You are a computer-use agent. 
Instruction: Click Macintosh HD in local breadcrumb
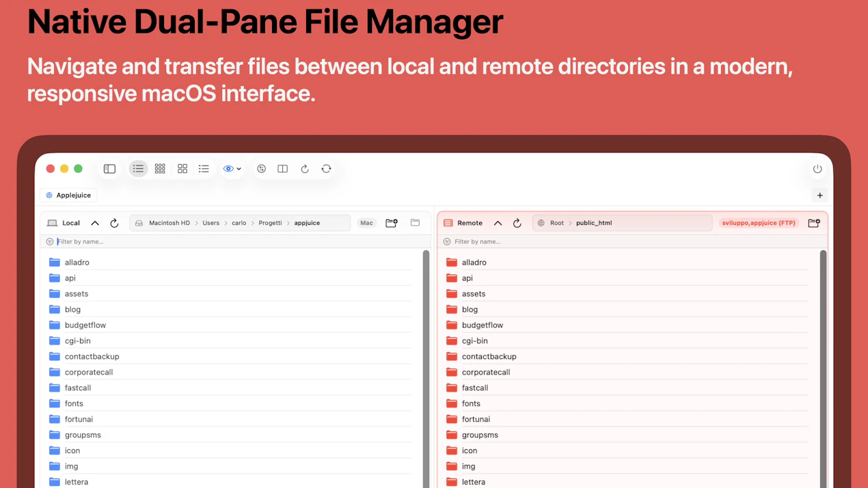[169, 223]
